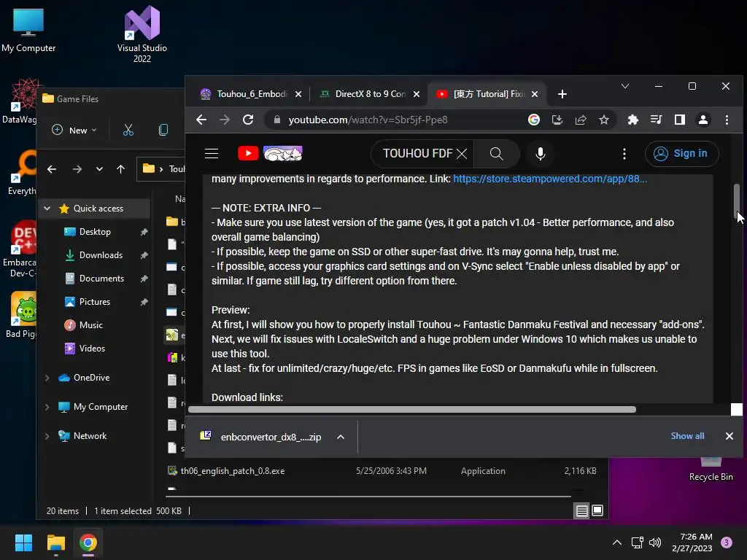Click the address bar URL
The height and width of the screenshot is (560, 747).
coord(368,120)
